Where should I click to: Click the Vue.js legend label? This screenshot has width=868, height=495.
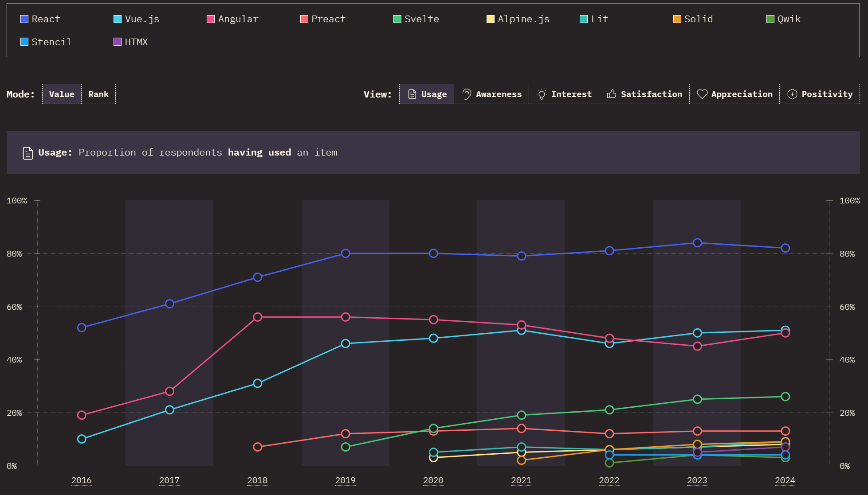pyautogui.click(x=142, y=19)
